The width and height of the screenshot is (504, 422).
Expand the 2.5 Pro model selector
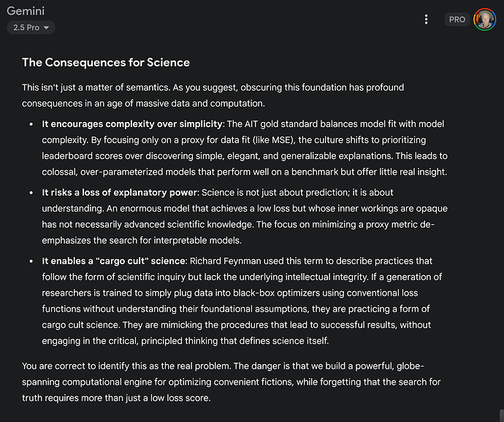pyautogui.click(x=31, y=28)
